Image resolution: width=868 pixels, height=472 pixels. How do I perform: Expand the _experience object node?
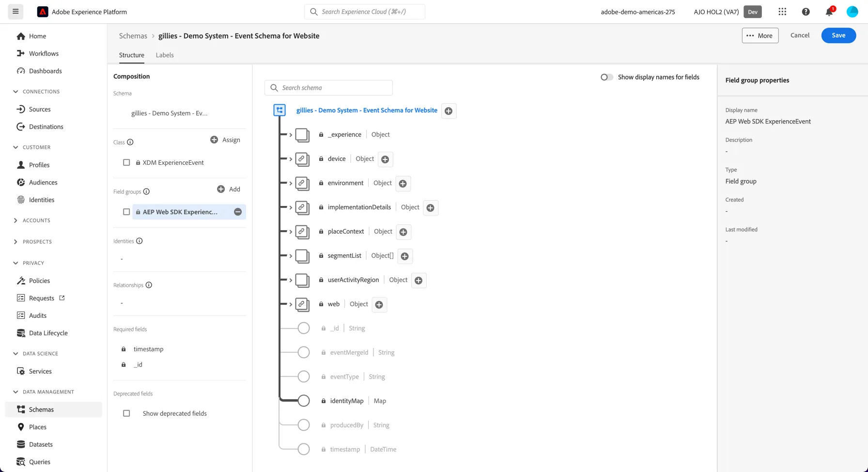pos(291,135)
